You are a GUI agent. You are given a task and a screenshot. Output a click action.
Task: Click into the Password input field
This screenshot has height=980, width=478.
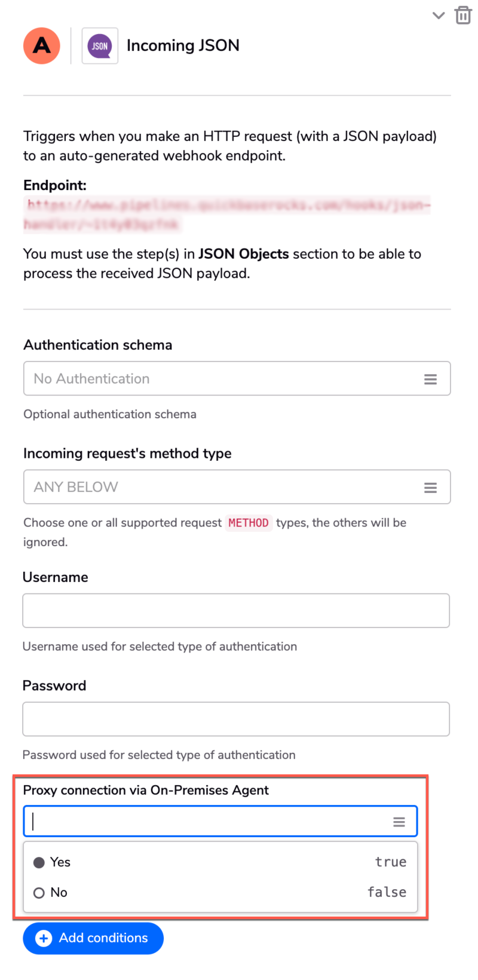click(x=236, y=719)
